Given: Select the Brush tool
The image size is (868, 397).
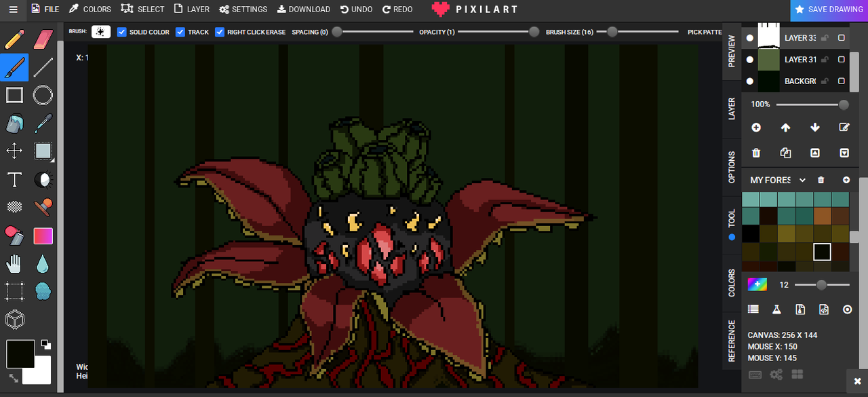Looking at the screenshot, I should pyautogui.click(x=14, y=67).
